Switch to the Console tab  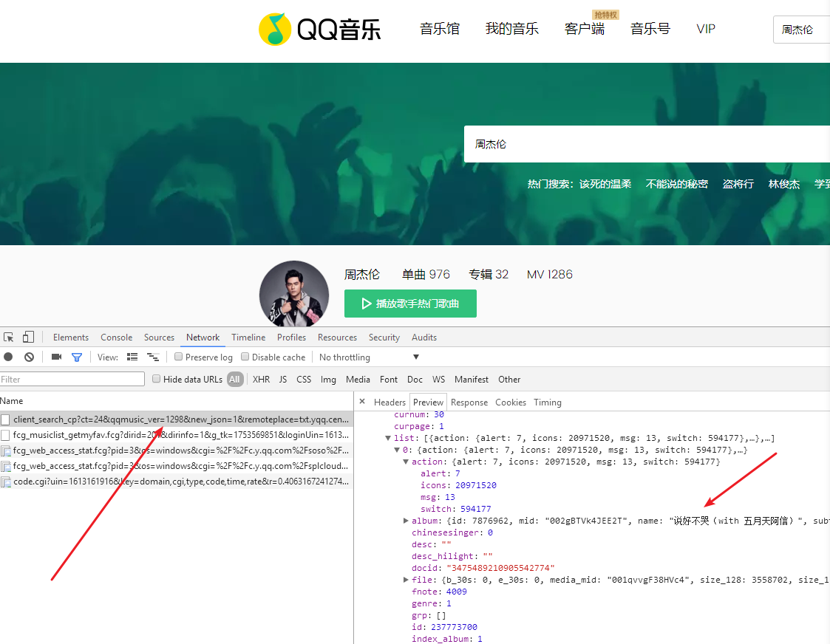click(x=117, y=338)
